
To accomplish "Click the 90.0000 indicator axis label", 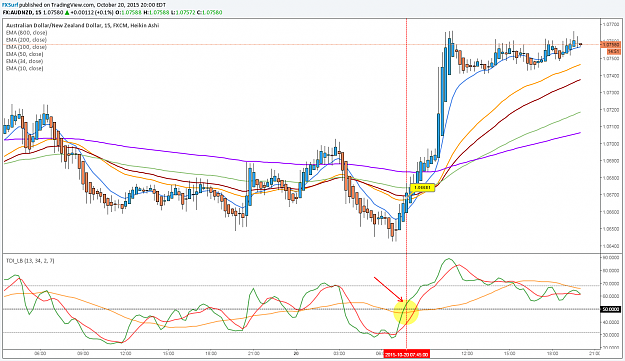I will coord(612,258).
